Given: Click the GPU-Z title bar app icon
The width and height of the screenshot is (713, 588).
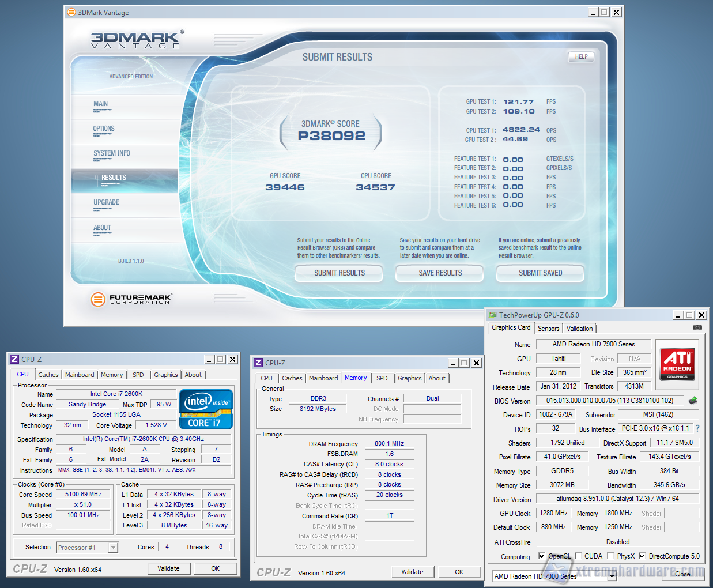Looking at the screenshot, I should coord(492,315).
